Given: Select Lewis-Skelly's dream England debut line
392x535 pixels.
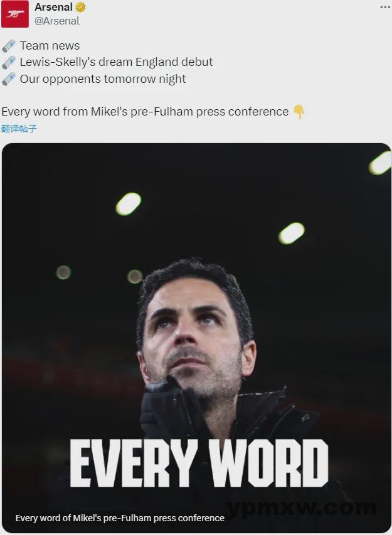Looking at the screenshot, I should [x=116, y=62].
